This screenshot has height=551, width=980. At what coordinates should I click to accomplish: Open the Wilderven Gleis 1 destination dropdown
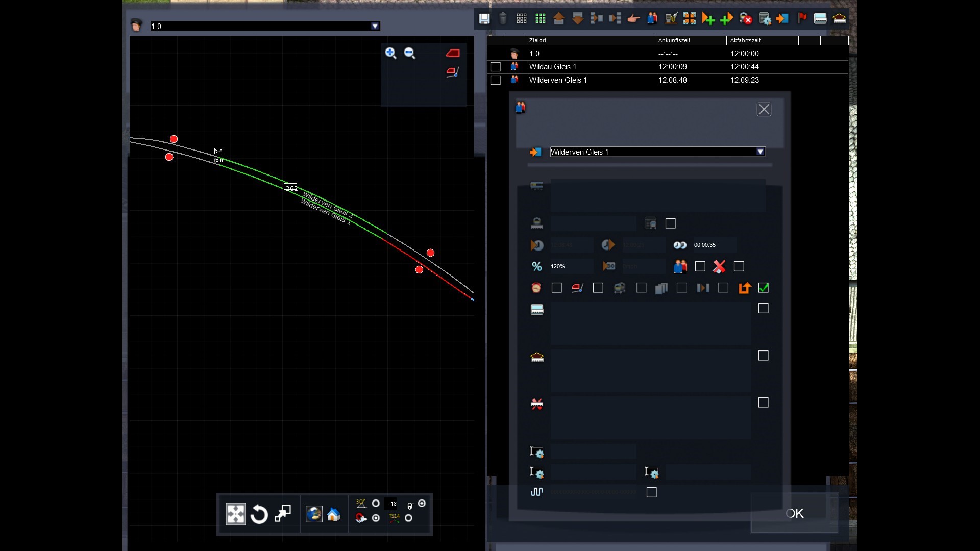tap(760, 152)
